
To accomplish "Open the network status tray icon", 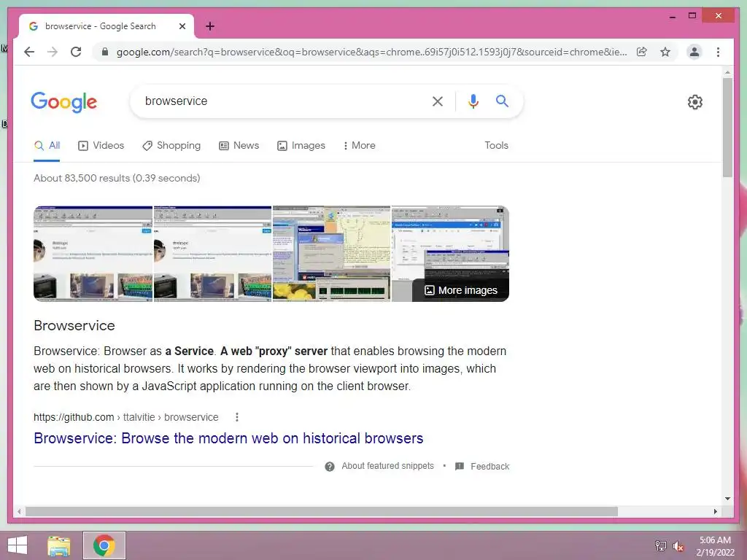I will tap(661, 545).
